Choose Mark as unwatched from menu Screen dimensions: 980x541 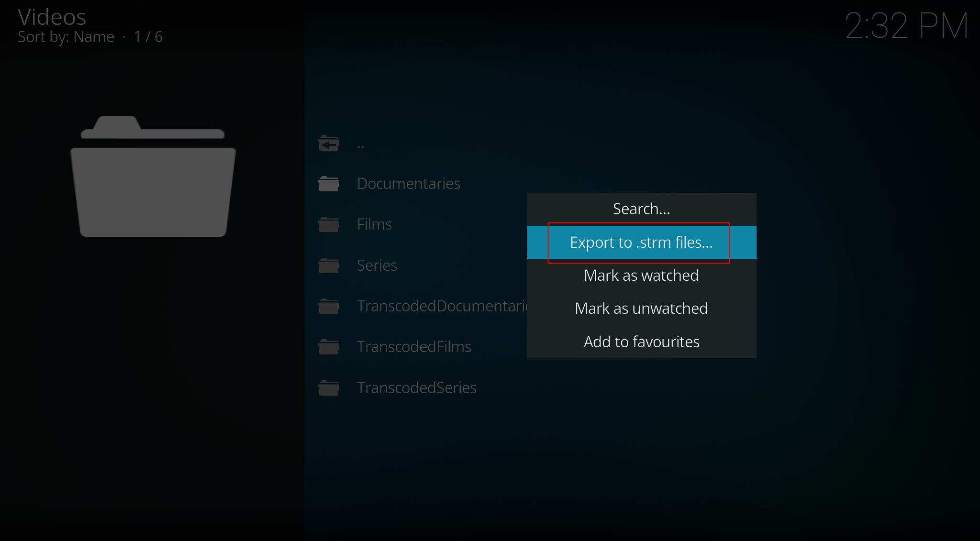(641, 309)
